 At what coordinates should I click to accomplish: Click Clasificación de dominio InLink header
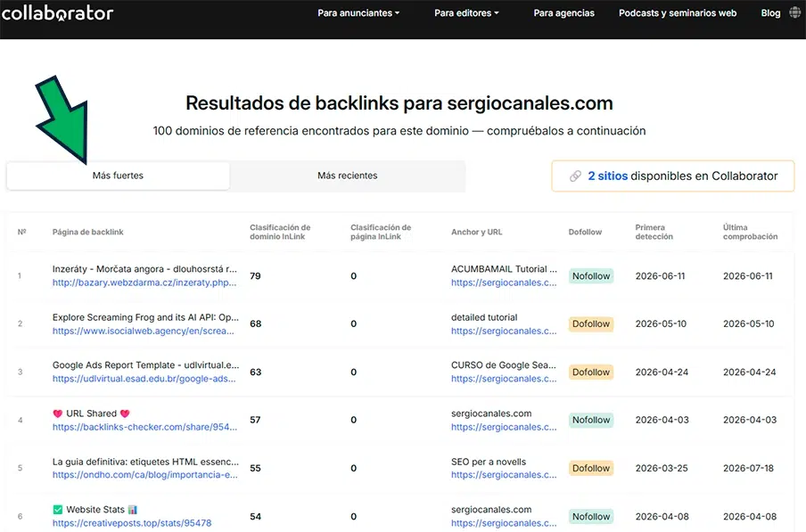pyautogui.click(x=280, y=232)
